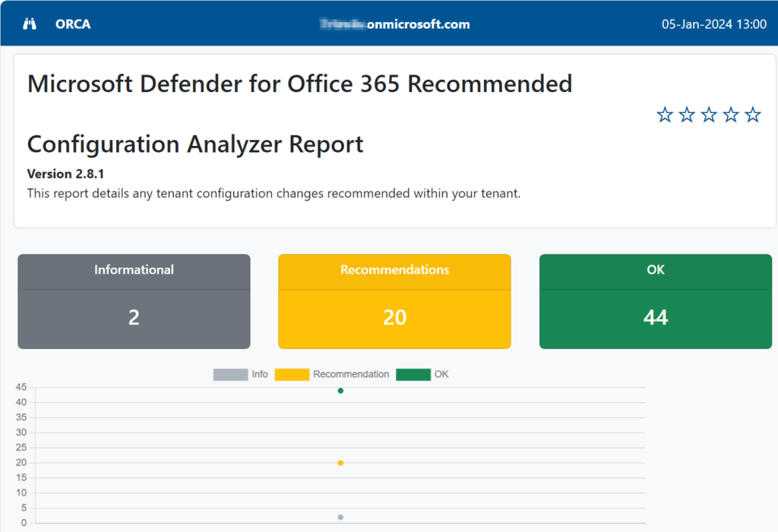
Task: Click the onmicrosoft.com tenant domain
Action: click(395, 24)
